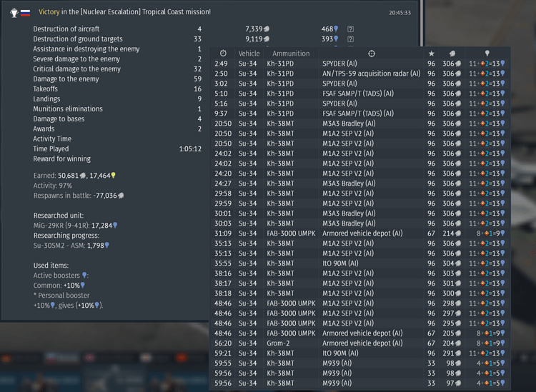Select Critical damage to the enemy row
This screenshot has height=392, width=536.
[117, 69]
